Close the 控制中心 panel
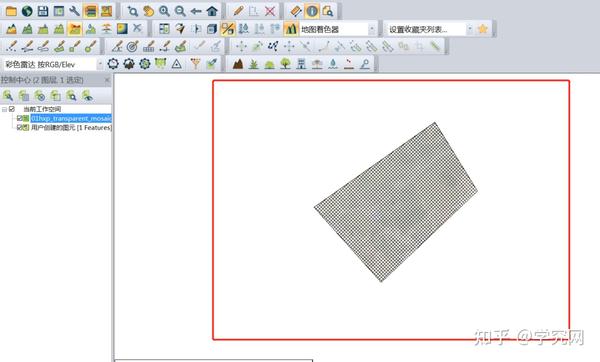This screenshot has height=362, width=600. (x=107, y=80)
